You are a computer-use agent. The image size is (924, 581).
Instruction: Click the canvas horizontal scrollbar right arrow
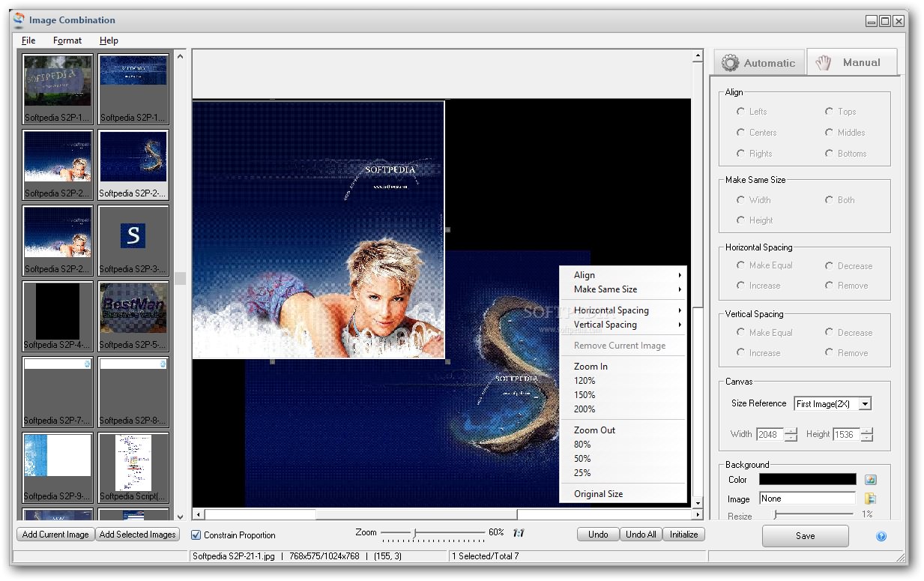pyautogui.click(x=698, y=515)
